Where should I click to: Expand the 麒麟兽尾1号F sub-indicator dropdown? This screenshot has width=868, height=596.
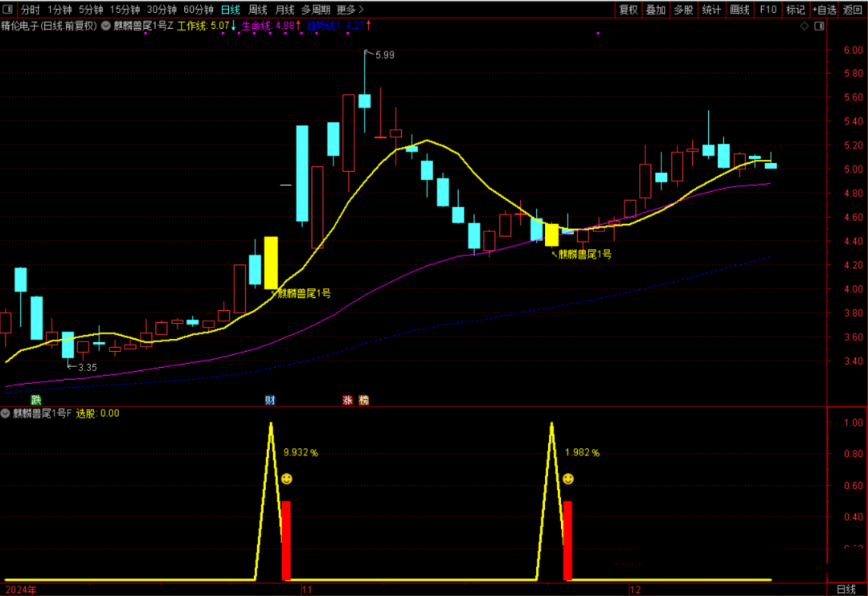click(x=6, y=414)
